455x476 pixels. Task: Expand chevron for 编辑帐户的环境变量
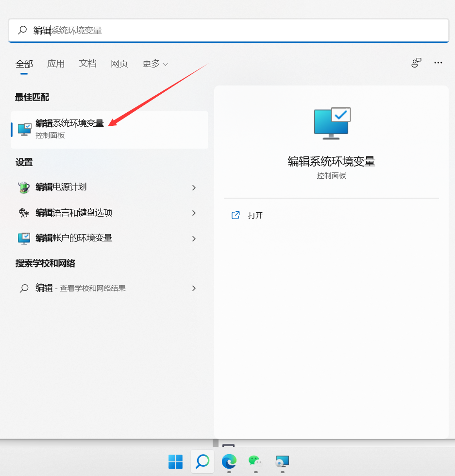click(x=194, y=238)
